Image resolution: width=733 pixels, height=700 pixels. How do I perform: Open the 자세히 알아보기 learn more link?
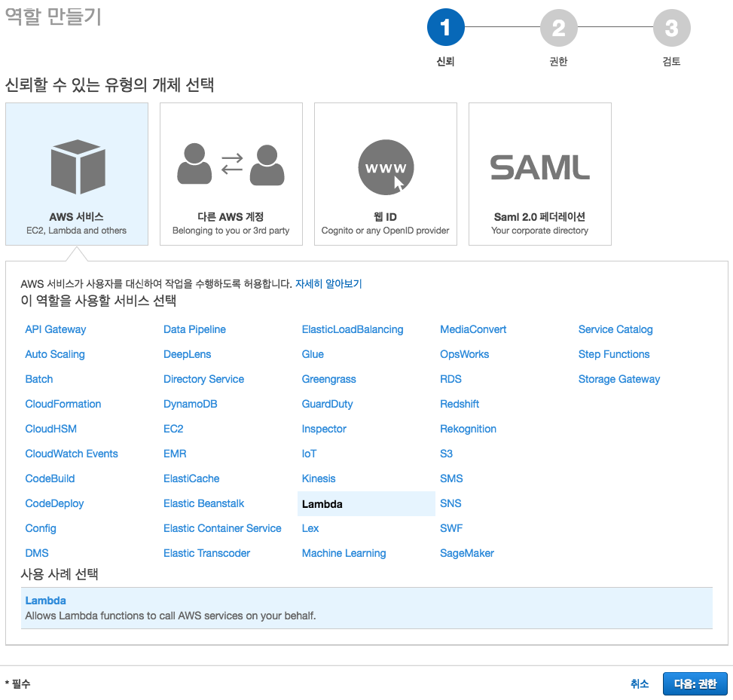coord(328,284)
